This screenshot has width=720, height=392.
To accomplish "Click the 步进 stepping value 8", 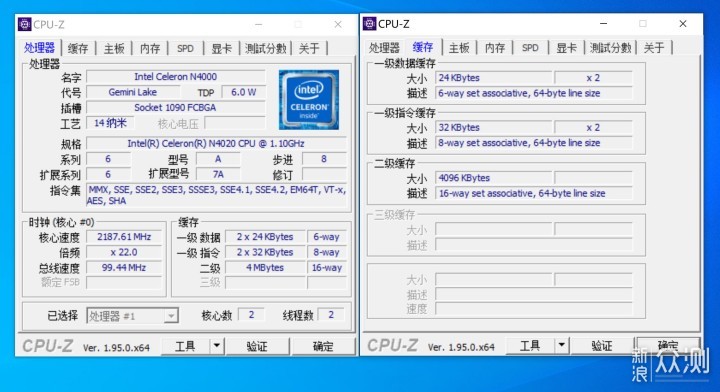I will tap(324, 159).
